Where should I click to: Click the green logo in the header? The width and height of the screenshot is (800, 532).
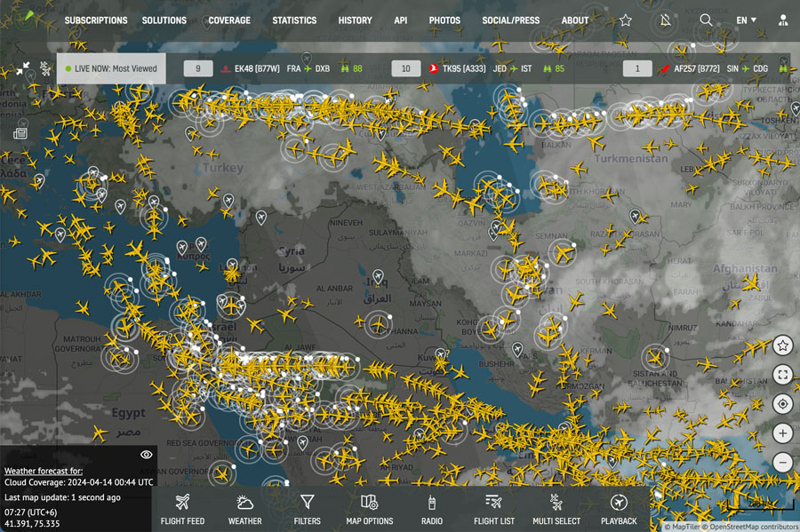tap(28, 16)
